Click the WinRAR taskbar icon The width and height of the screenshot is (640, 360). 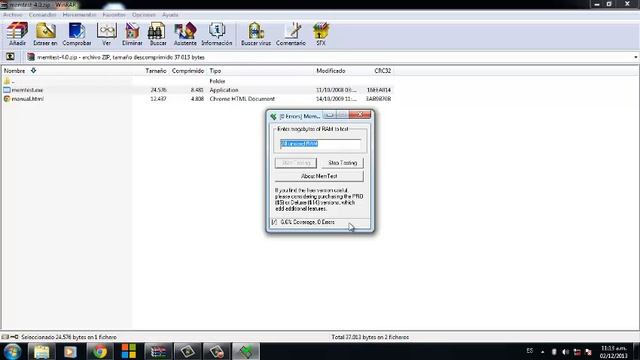tap(158, 351)
